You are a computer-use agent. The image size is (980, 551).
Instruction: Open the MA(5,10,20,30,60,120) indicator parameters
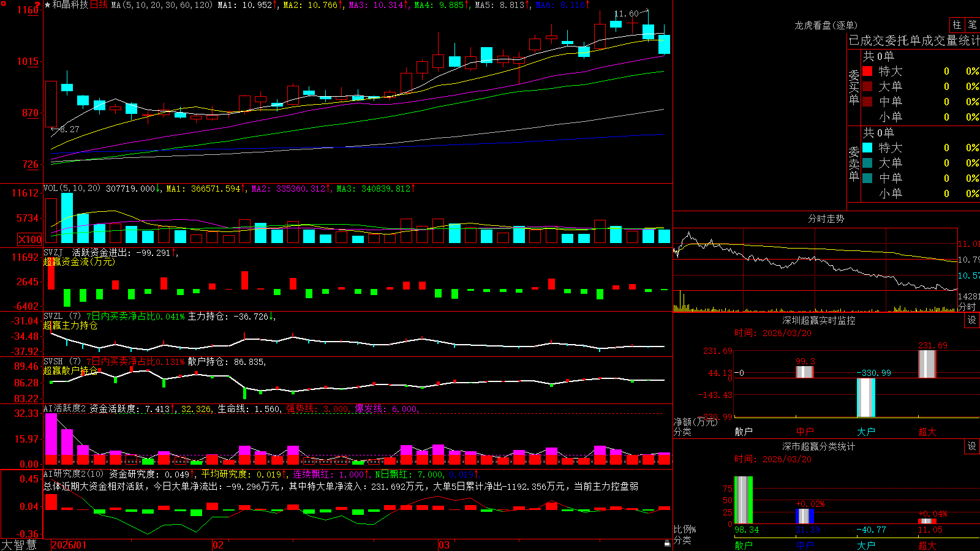162,5
